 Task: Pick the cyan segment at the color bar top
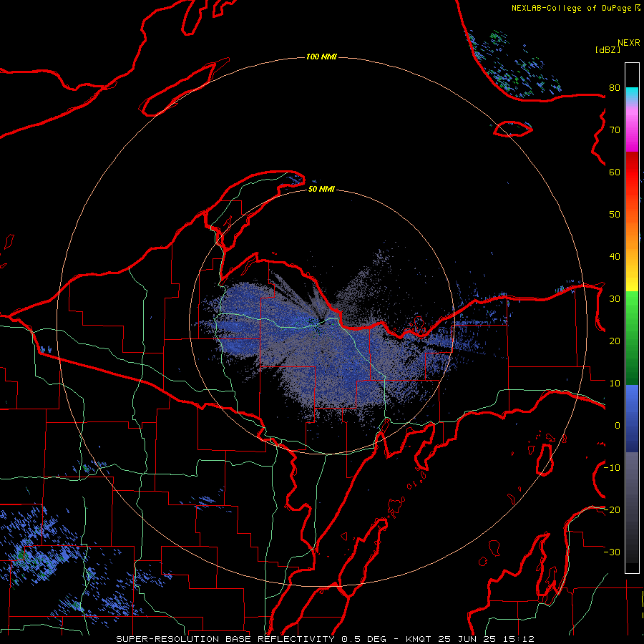tap(632, 94)
